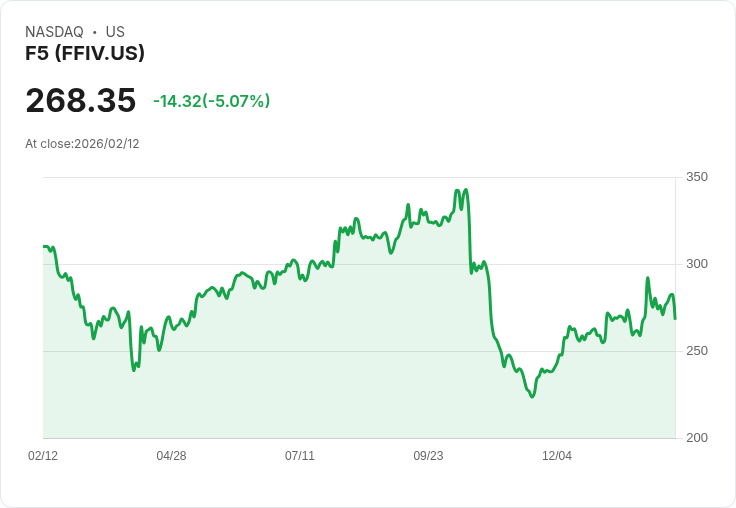The image size is (736, 508).
Task: Click the sharp late spike near 292
Action: 648,278
